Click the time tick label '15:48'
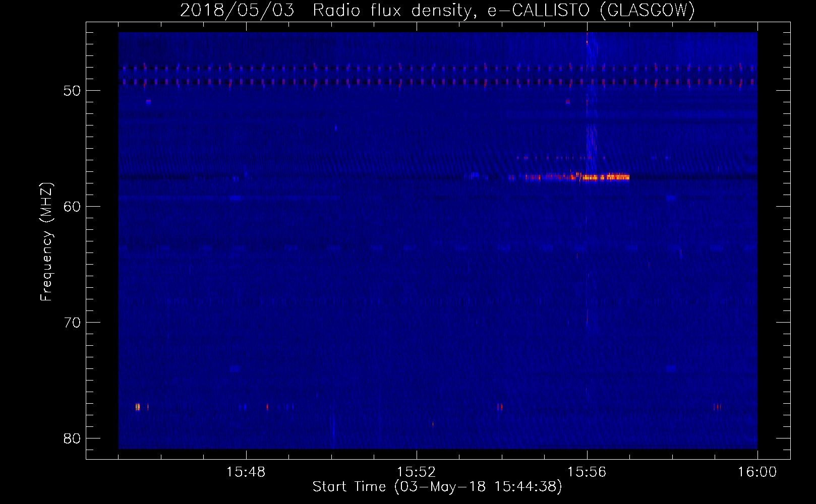 click(246, 472)
